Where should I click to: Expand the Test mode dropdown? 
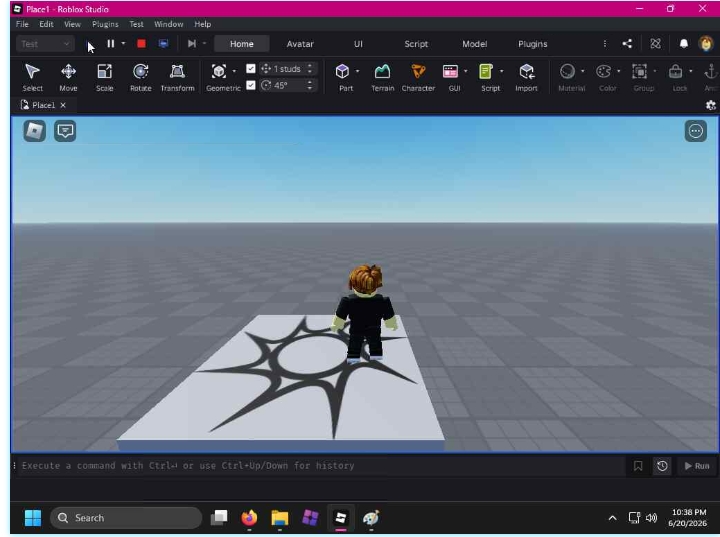[x=45, y=44]
